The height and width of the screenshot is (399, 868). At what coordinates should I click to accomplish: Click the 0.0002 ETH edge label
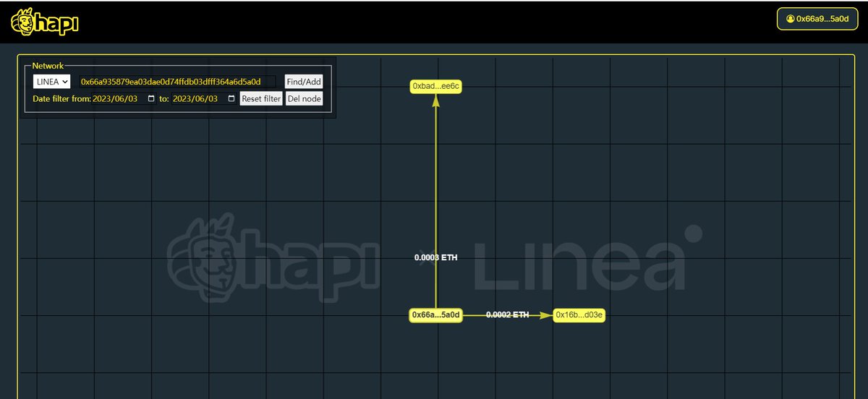coord(507,315)
